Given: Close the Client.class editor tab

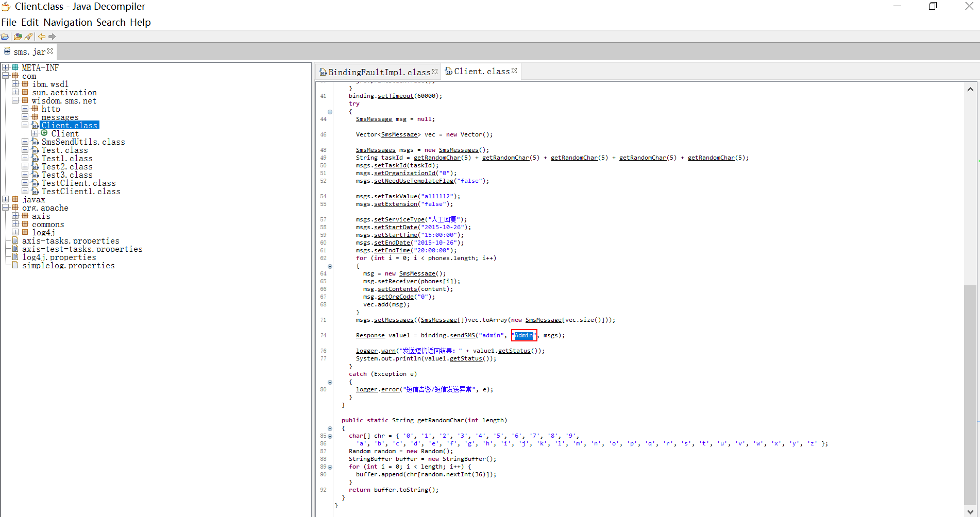Looking at the screenshot, I should (x=514, y=71).
